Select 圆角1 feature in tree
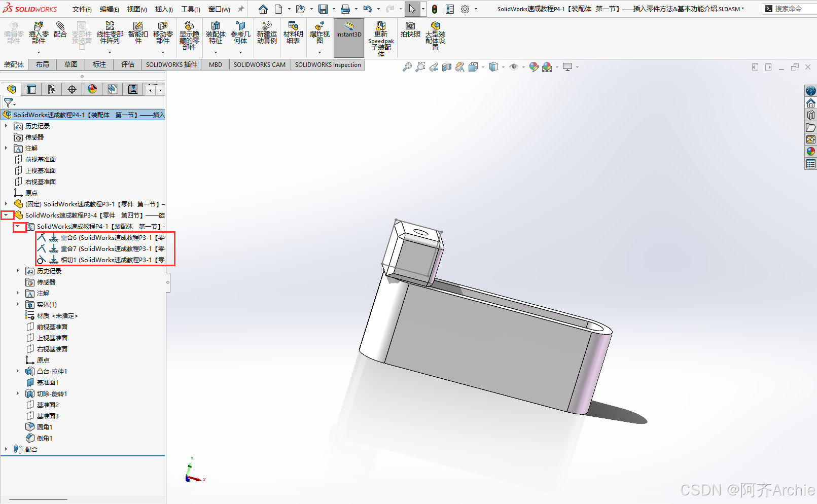This screenshot has height=504, width=817. pyautogui.click(x=39, y=427)
